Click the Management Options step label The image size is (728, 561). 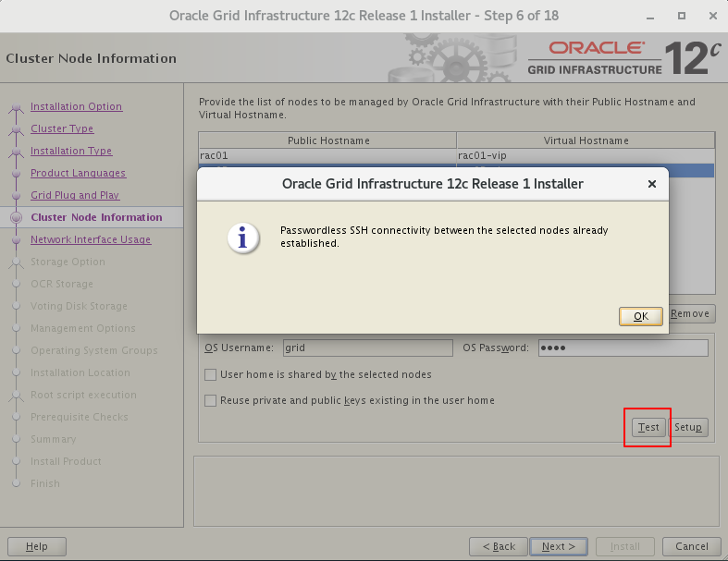tap(83, 328)
